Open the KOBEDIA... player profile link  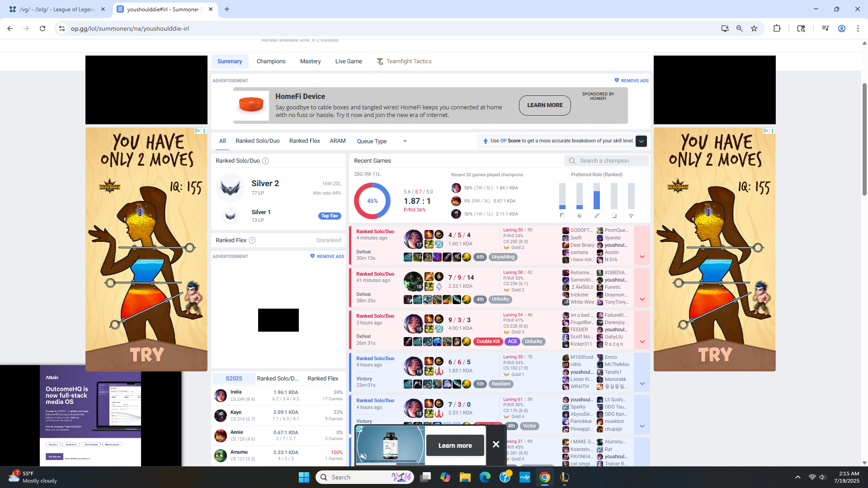(616, 273)
